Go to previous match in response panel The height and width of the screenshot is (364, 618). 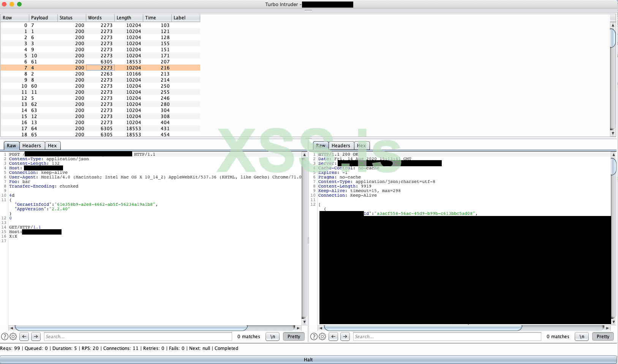tap(333, 336)
